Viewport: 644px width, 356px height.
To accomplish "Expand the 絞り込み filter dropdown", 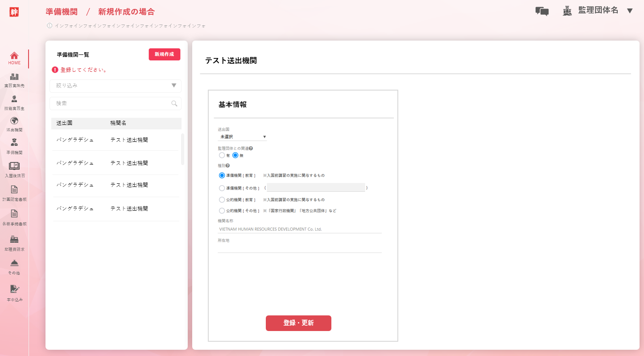I will pyautogui.click(x=116, y=86).
